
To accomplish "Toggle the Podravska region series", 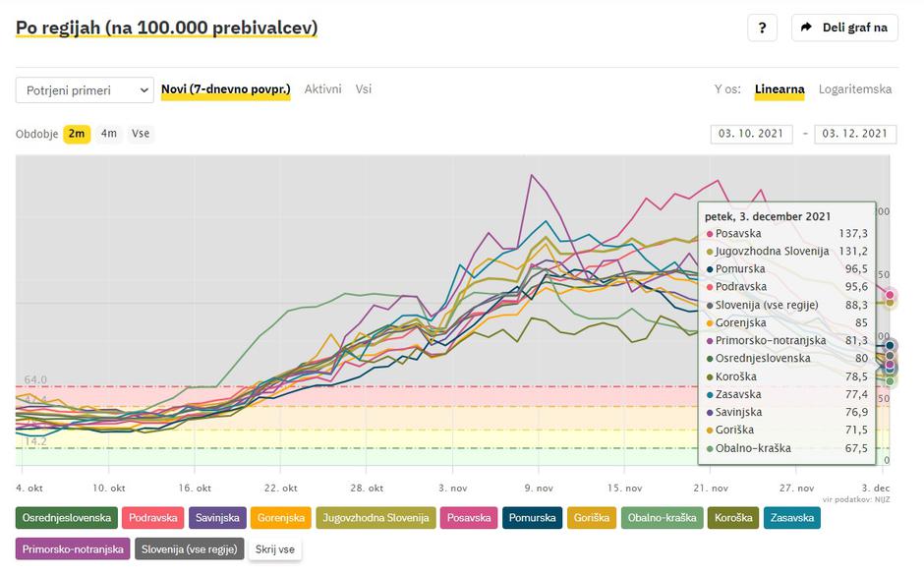I will [152, 518].
